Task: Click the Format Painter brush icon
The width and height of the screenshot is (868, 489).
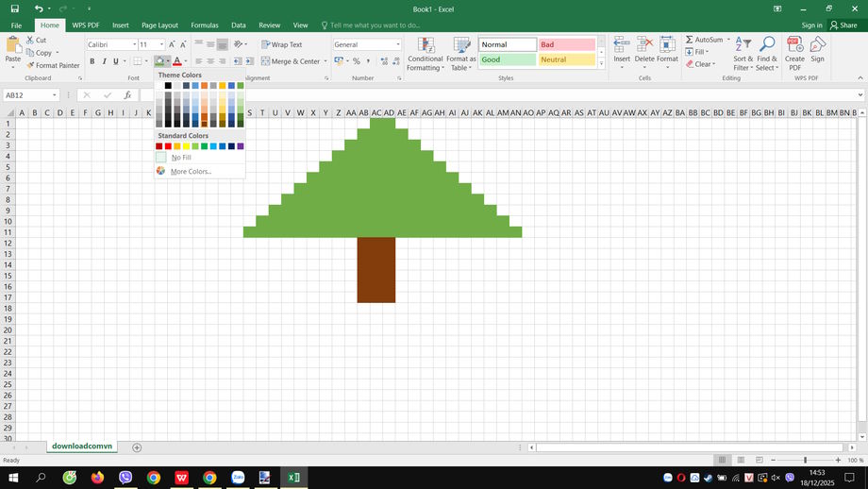Action: (x=30, y=66)
